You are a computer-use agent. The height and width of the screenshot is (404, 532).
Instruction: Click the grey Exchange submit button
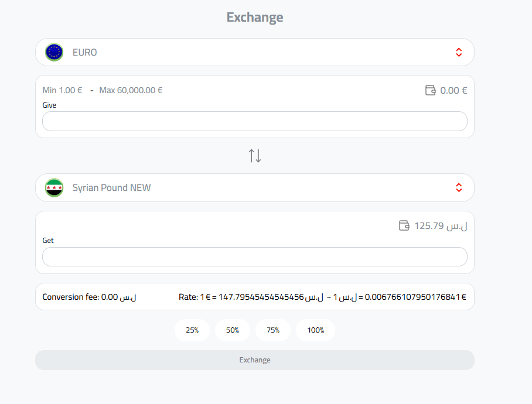point(255,360)
